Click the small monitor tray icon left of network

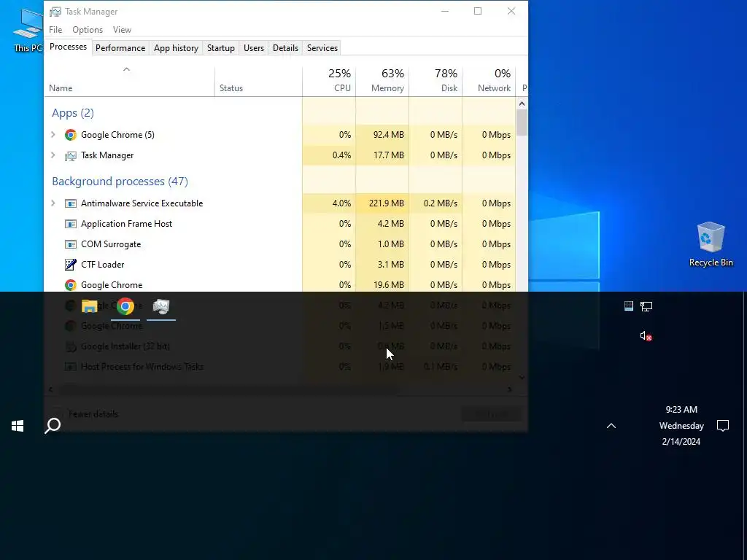[x=628, y=306]
